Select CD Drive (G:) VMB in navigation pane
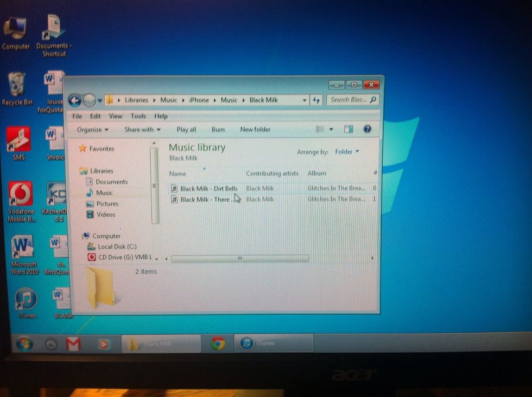 tap(120, 257)
